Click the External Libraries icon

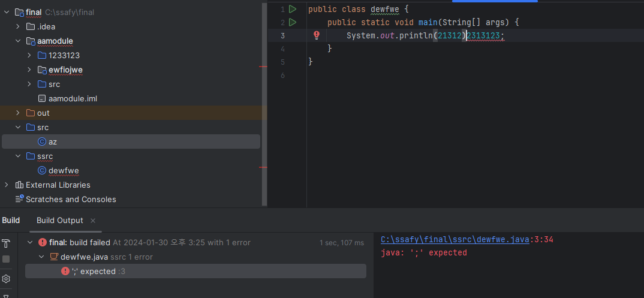point(19,185)
